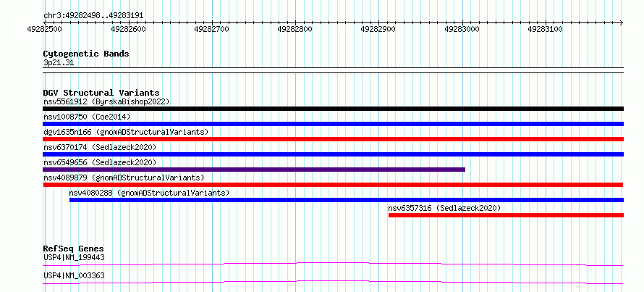
Task: Click the 49282800 position on the ruler
Action: coord(295,29)
